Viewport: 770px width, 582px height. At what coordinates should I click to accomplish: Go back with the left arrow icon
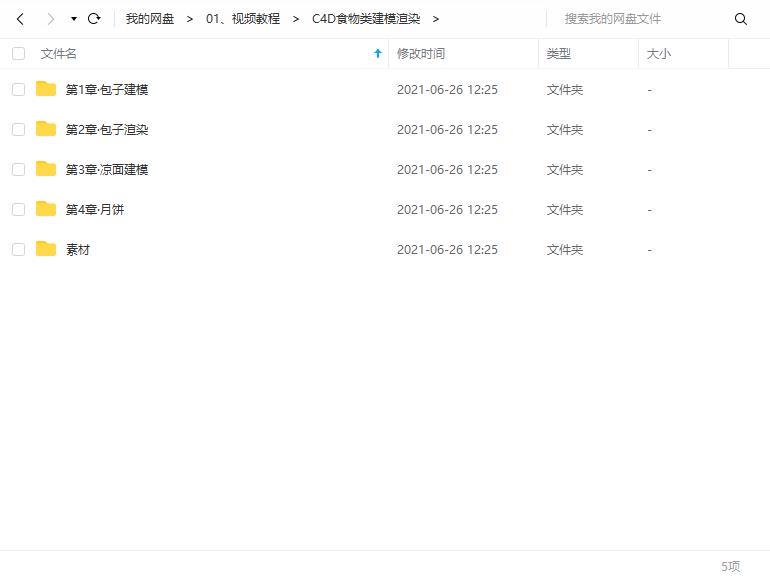20,19
